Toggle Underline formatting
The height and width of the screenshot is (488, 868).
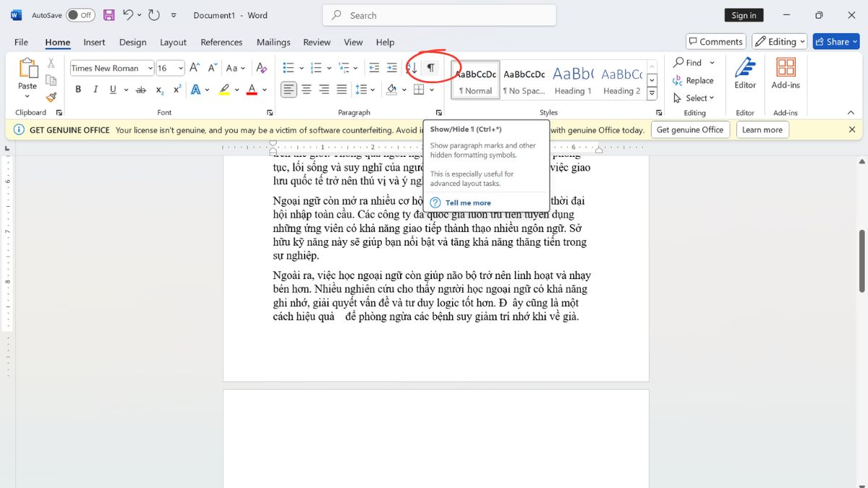tap(113, 90)
